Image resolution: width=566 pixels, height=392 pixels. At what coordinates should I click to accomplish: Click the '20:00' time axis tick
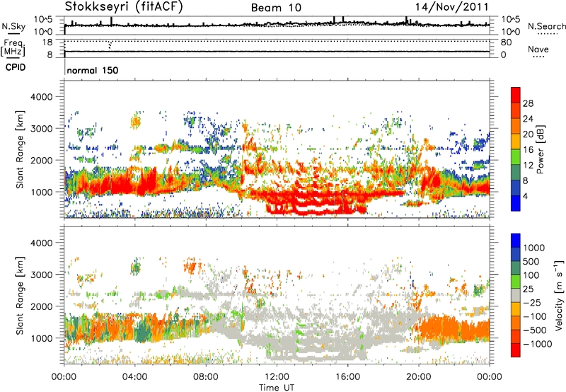(419, 377)
